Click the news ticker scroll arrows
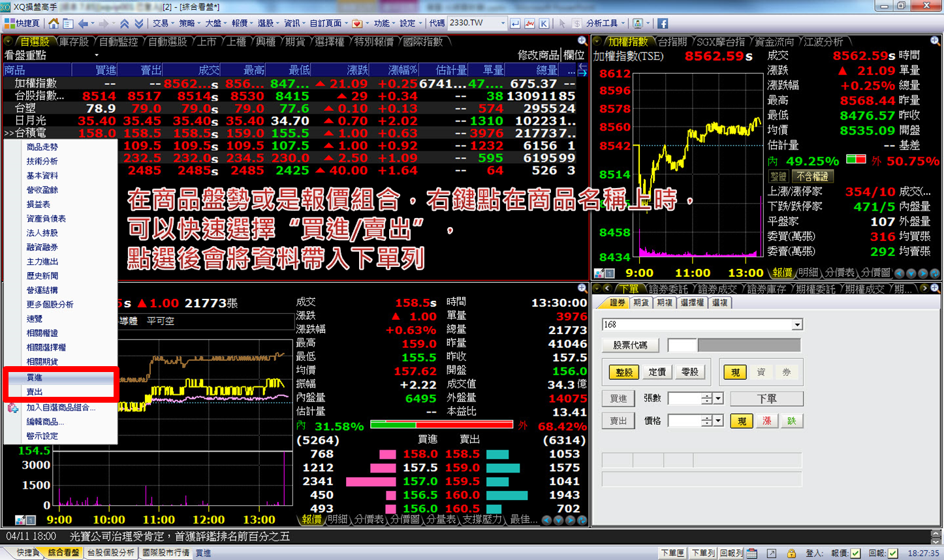Viewport: 944px width, 560px height. 936,537
